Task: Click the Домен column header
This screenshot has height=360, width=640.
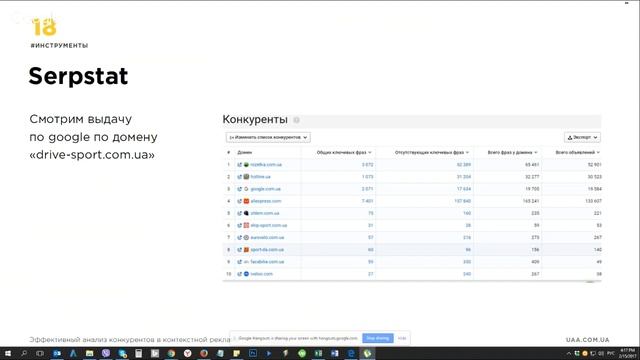Action: (x=244, y=152)
